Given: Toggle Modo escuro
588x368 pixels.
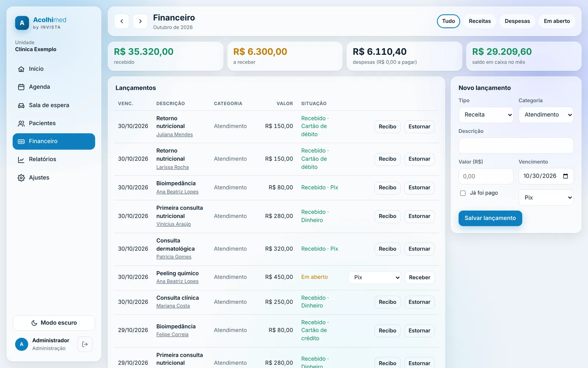Looking at the screenshot, I should [54, 323].
